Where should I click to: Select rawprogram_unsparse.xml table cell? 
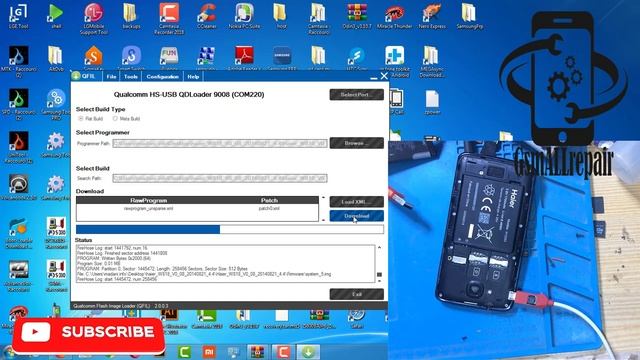(x=149, y=209)
